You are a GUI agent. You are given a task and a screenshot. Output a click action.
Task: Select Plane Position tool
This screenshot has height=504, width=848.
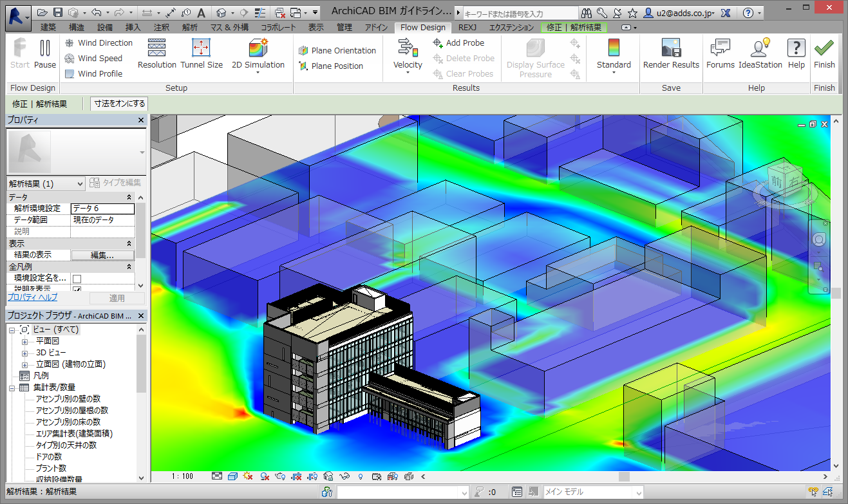(331, 66)
